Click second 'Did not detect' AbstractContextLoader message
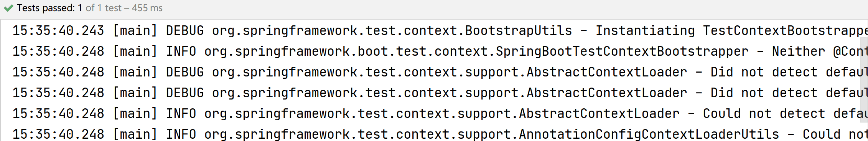This screenshot has height=141, width=868. pyautogui.click(x=764, y=93)
